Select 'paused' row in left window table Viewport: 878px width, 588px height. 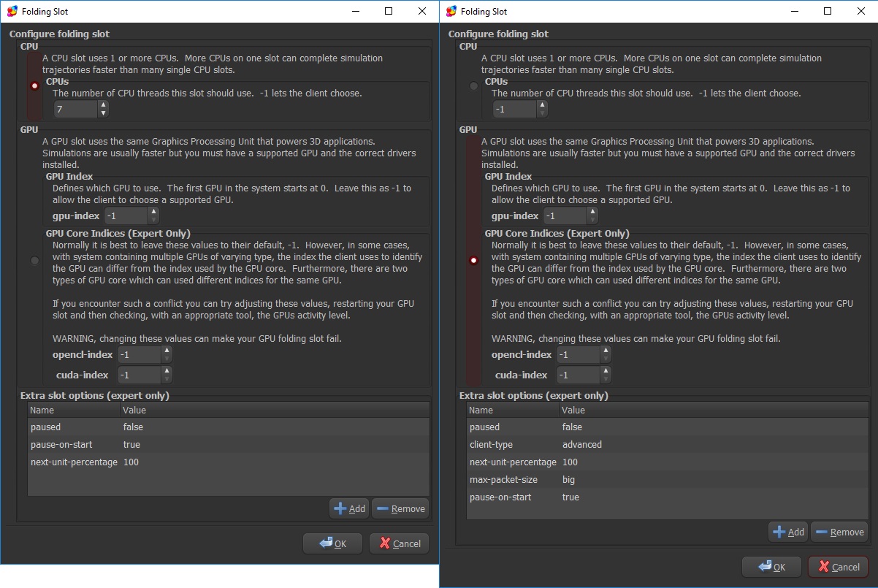229,427
